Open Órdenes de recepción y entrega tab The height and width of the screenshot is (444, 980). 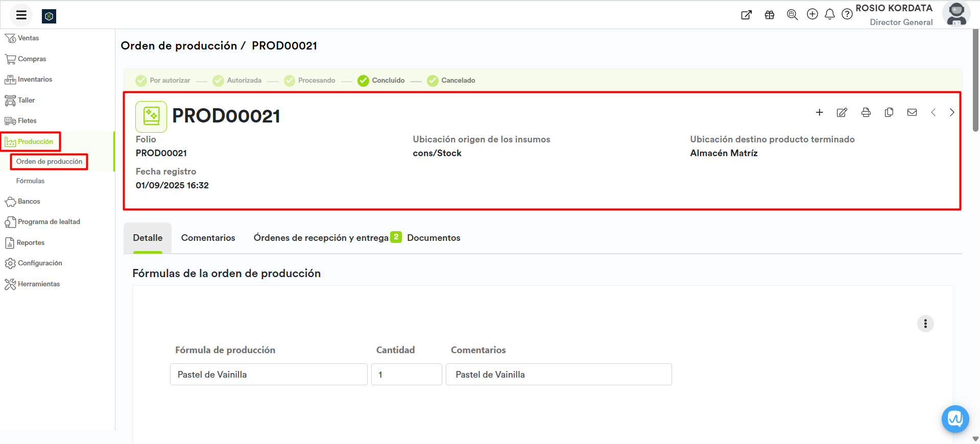tap(321, 238)
